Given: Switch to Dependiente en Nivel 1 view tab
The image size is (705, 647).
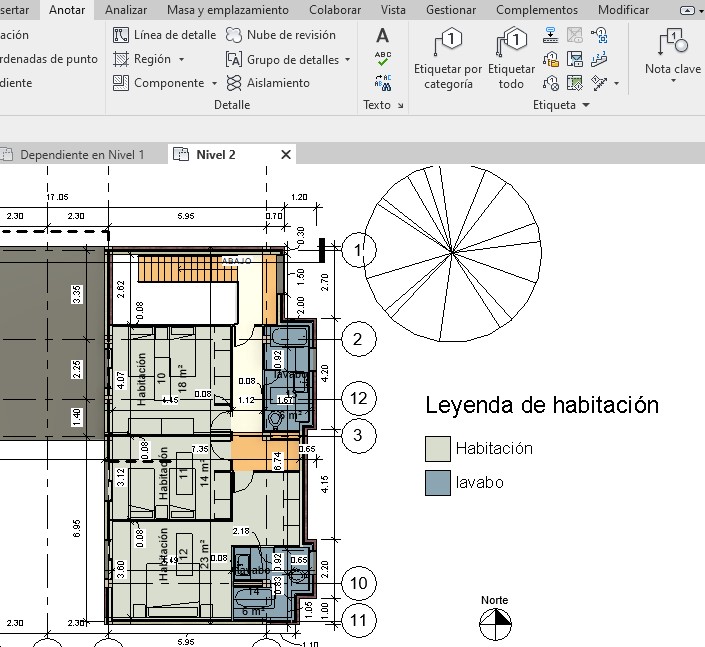Looking at the screenshot, I should [81, 155].
